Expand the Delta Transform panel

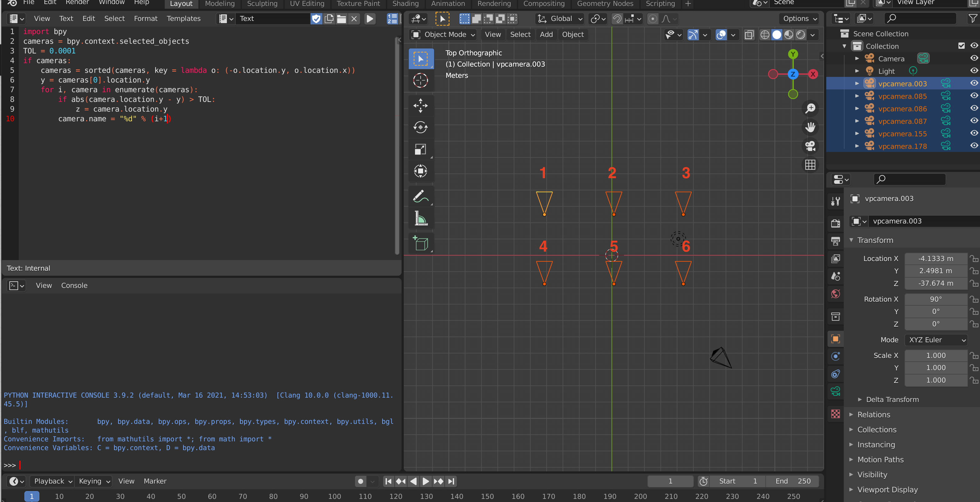[892, 399]
